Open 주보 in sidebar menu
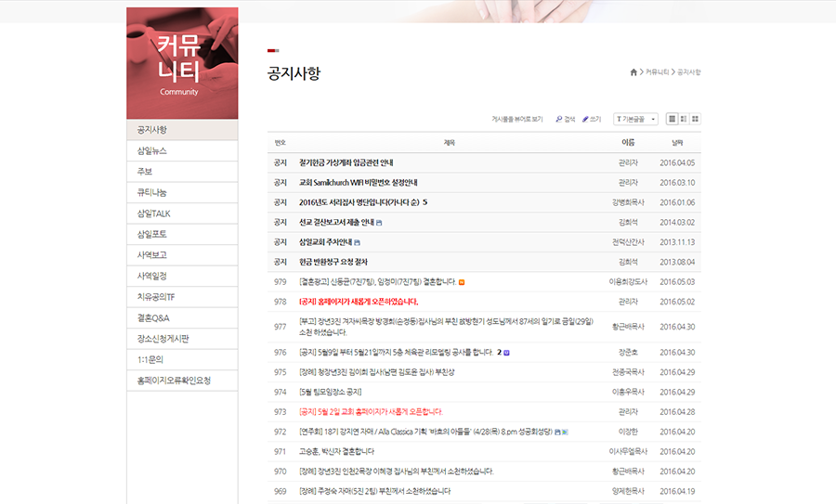The image size is (836, 504). click(182, 172)
